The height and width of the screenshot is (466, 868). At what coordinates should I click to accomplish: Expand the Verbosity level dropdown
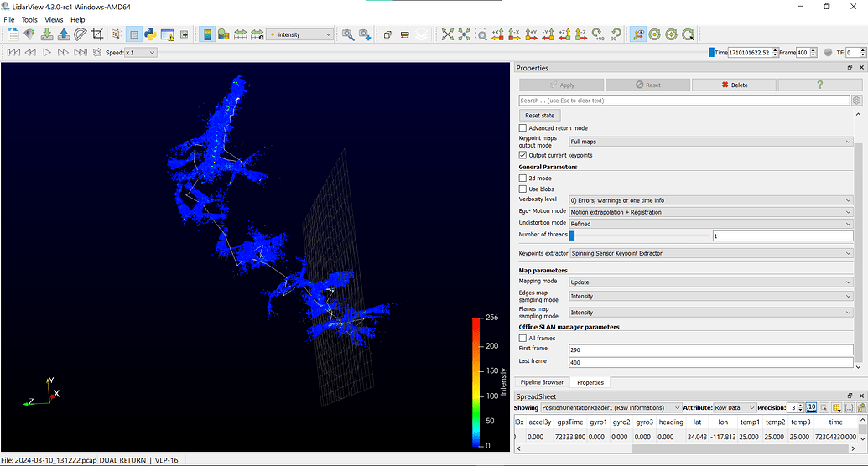click(x=711, y=200)
